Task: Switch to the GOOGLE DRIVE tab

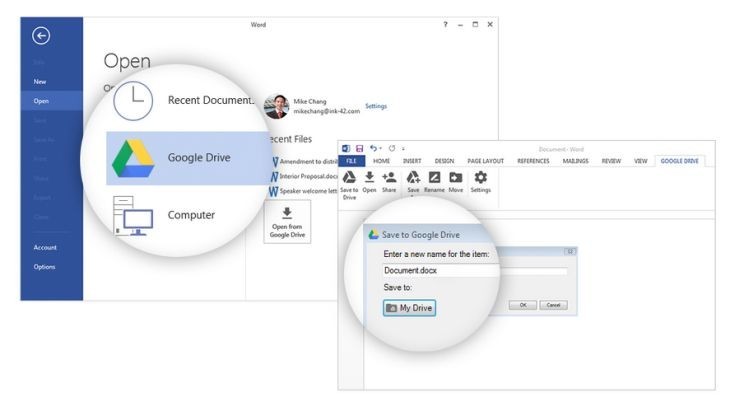Action: tap(680, 161)
